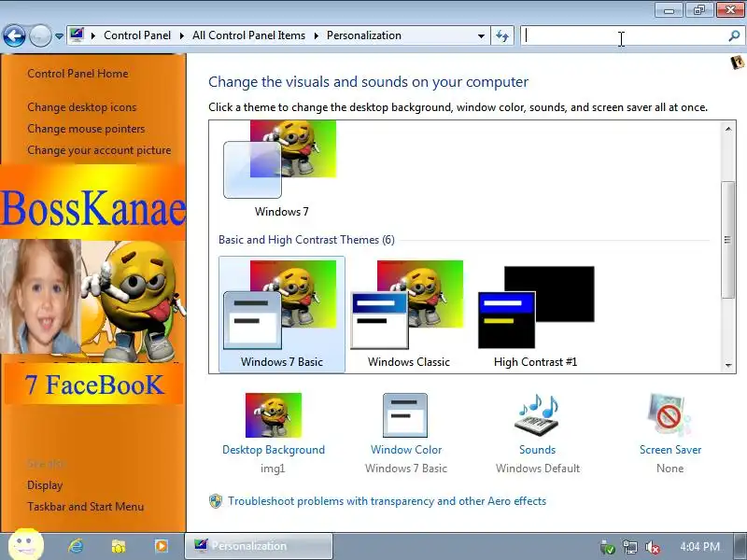Image resolution: width=747 pixels, height=560 pixels.
Task: Select the High Contrast #1 theme
Action: (x=536, y=314)
